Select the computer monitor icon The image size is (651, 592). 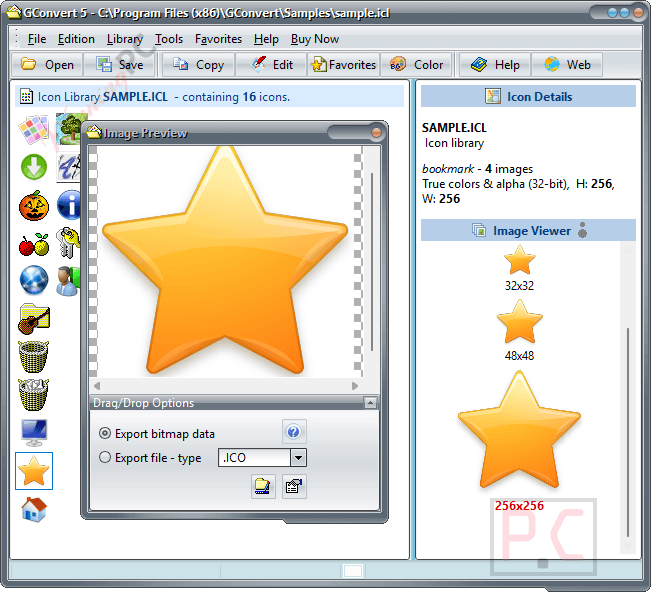click(34, 432)
